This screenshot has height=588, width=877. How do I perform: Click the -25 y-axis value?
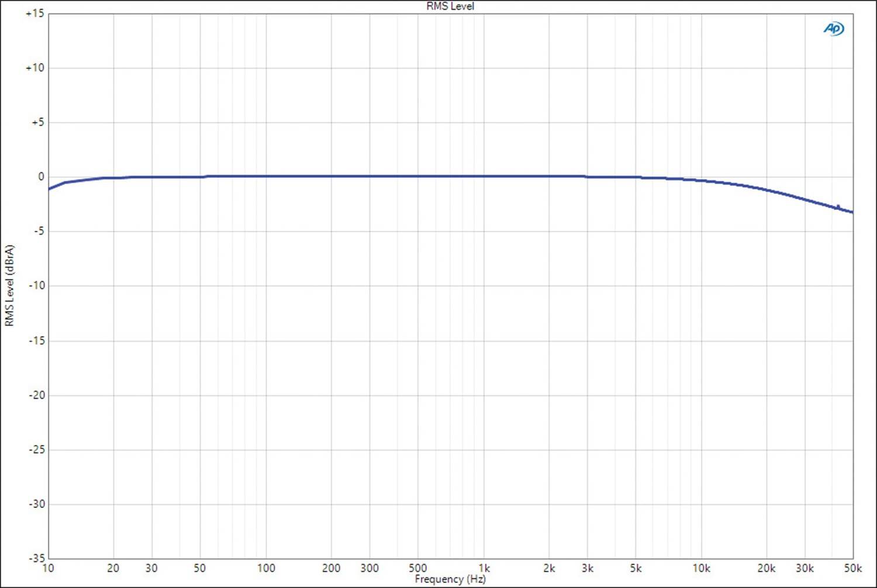[37, 449]
